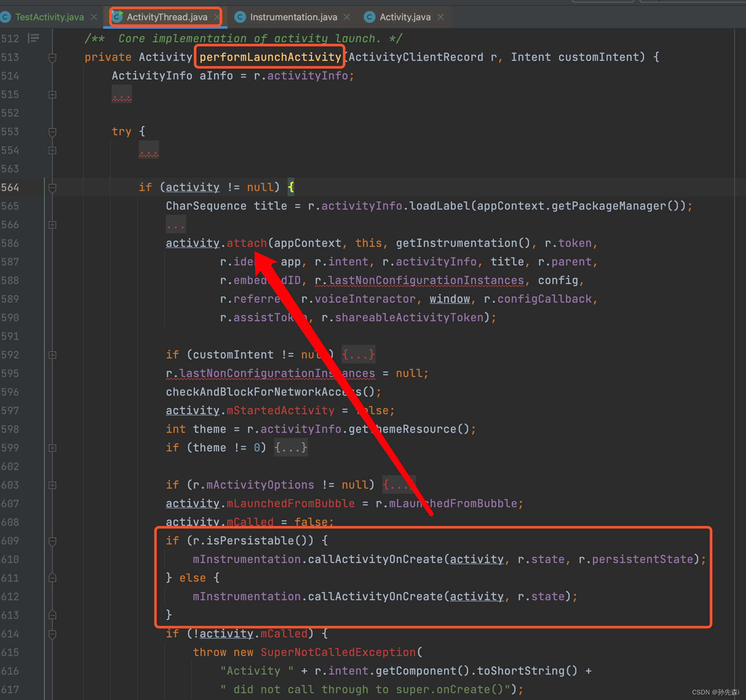Click callActivityOnCreate call on line 612
The image size is (746, 700).
coord(375,596)
